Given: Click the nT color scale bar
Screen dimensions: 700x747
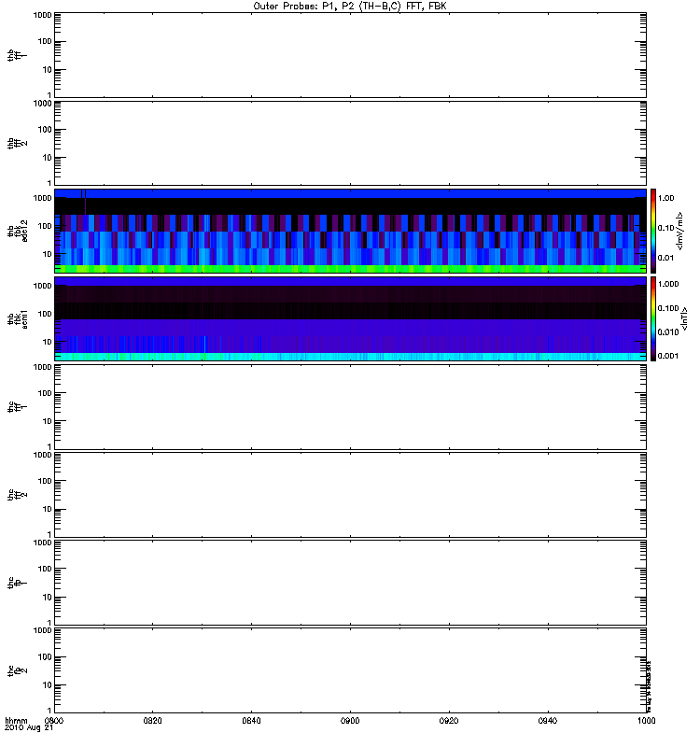Looking at the screenshot, I should 655,318.
